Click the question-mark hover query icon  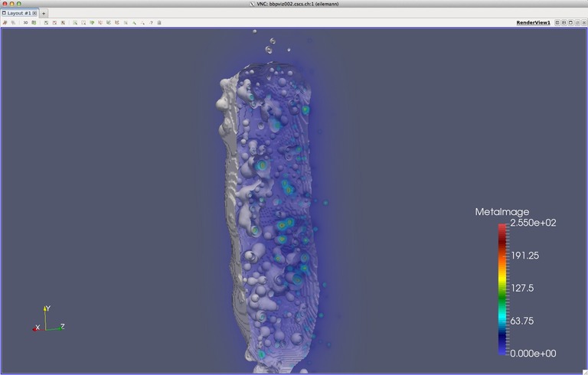pos(151,22)
